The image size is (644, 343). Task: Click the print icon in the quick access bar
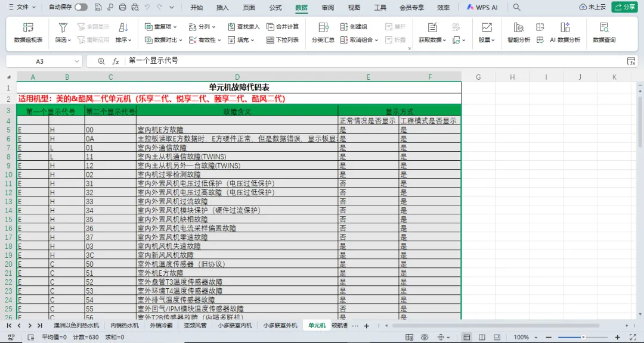tap(122, 7)
